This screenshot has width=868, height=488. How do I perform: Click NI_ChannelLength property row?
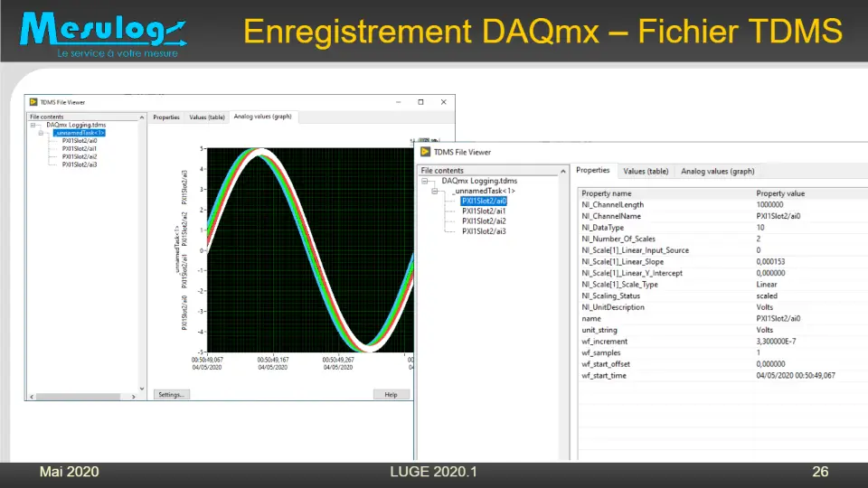point(723,205)
